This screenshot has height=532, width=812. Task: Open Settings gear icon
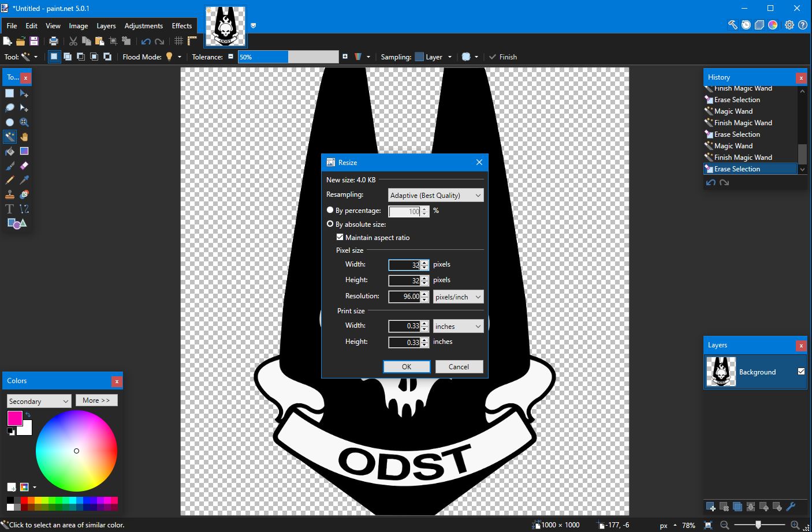[789, 25]
